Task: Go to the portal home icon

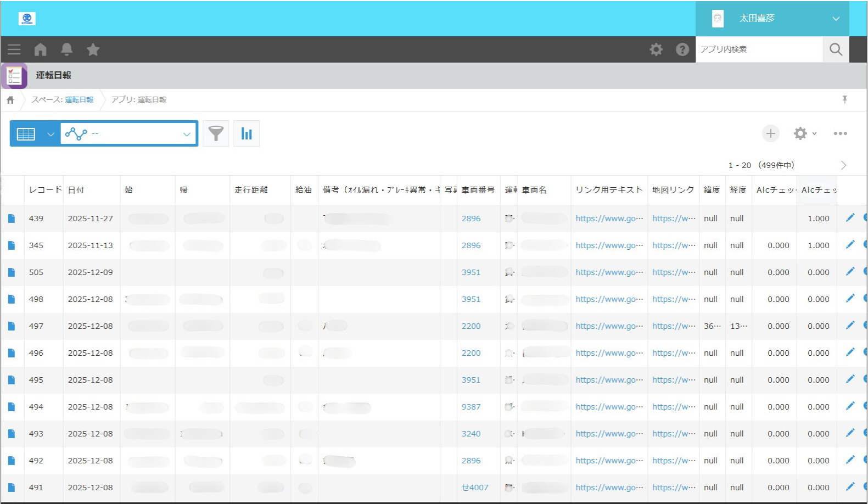Action: pyautogui.click(x=41, y=49)
